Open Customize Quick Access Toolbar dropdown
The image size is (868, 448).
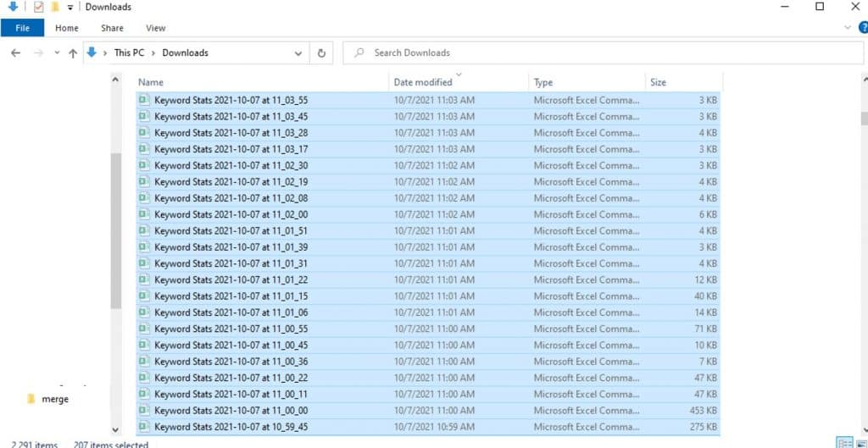coord(70,8)
